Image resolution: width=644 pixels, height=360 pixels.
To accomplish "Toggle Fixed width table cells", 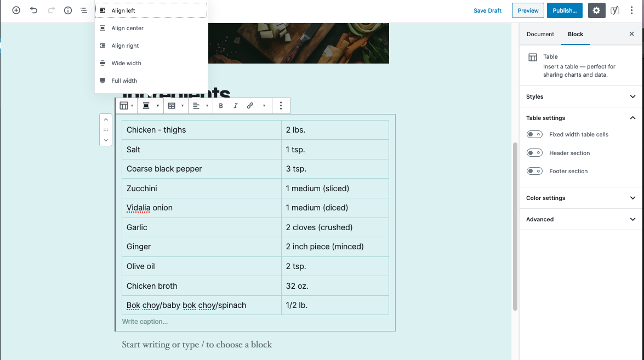I will pos(534,134).
